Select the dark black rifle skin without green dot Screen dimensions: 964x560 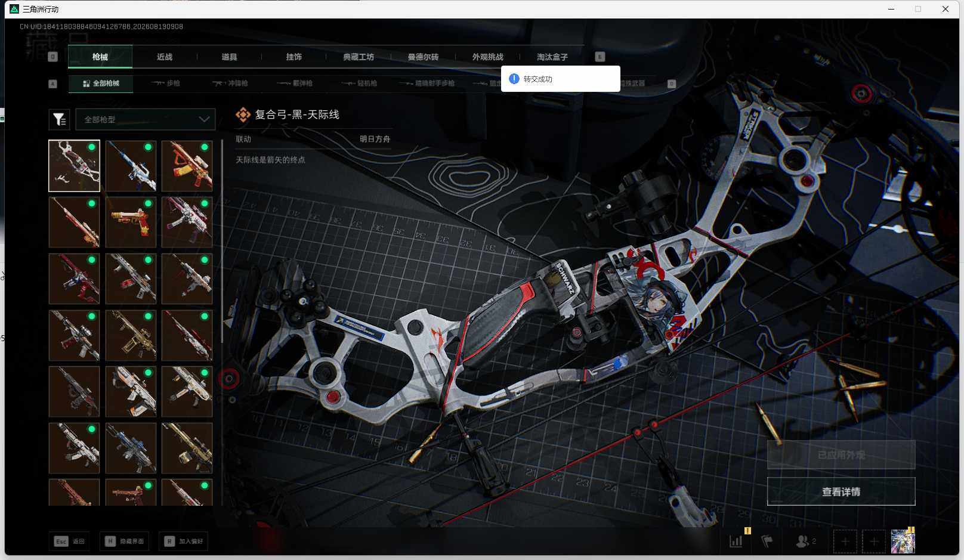click(x=74, y=391)
